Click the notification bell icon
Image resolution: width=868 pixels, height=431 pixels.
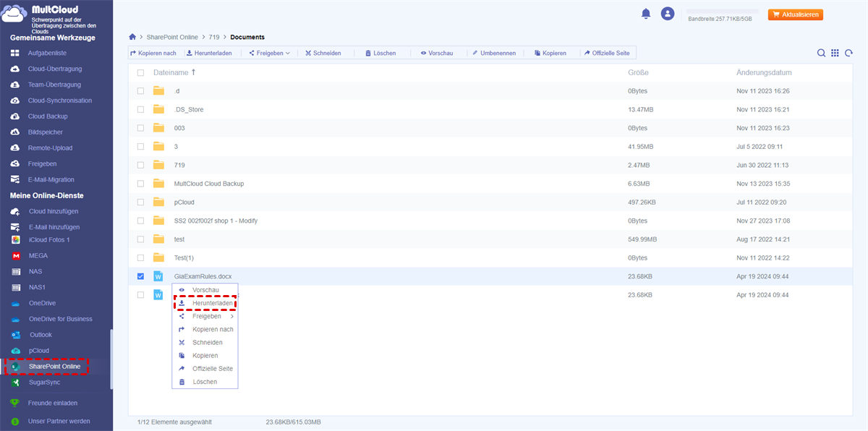[x=645, y=14]
